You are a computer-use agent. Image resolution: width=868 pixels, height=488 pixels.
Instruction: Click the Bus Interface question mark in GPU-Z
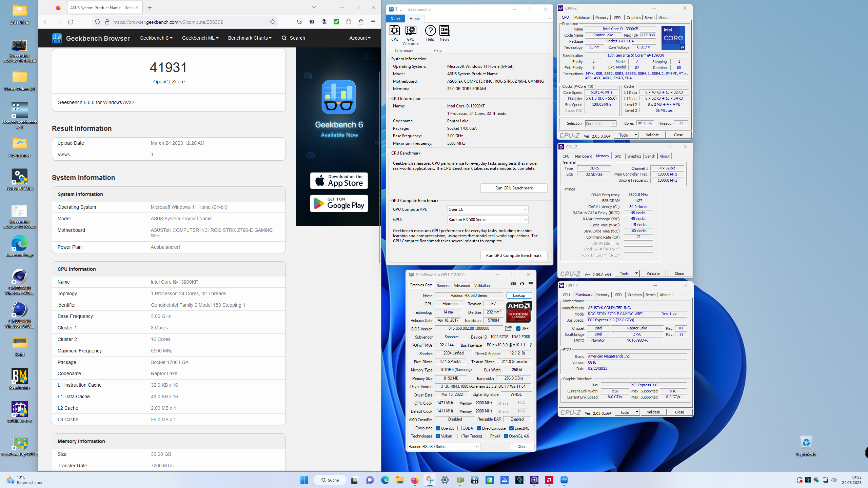click(x=531, y=345)
